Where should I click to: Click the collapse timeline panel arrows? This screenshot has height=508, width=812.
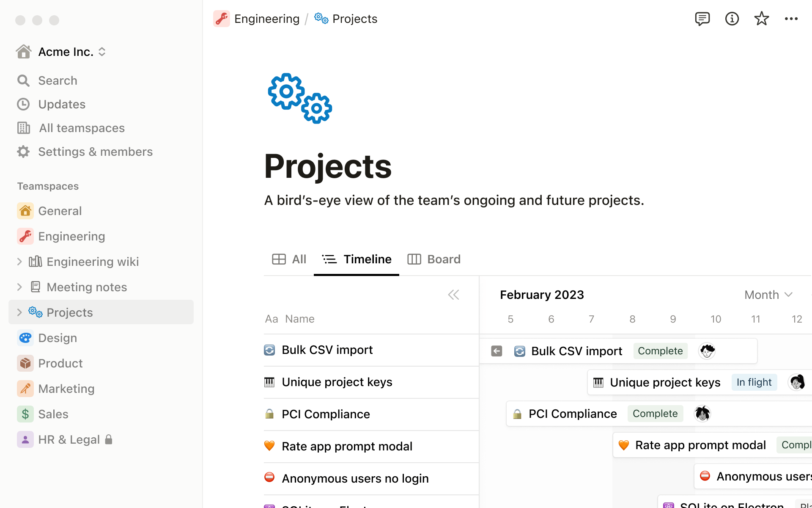point(454,294)
